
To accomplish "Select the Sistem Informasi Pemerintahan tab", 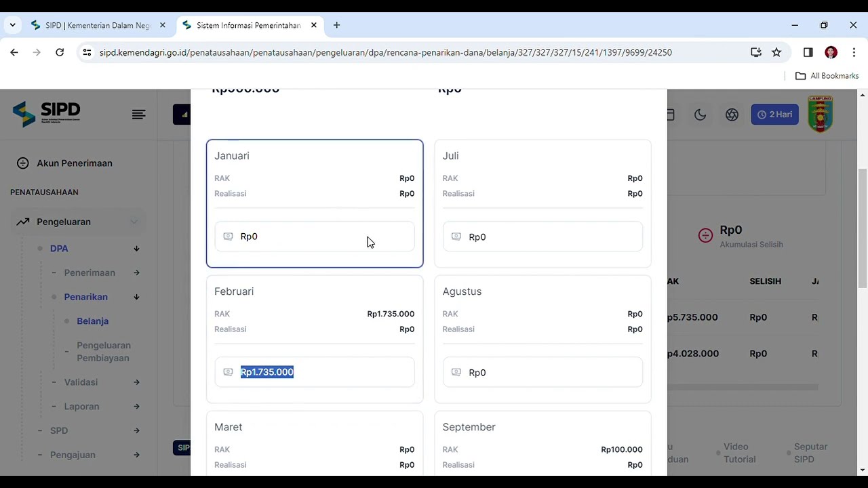I will coord(249,25).
